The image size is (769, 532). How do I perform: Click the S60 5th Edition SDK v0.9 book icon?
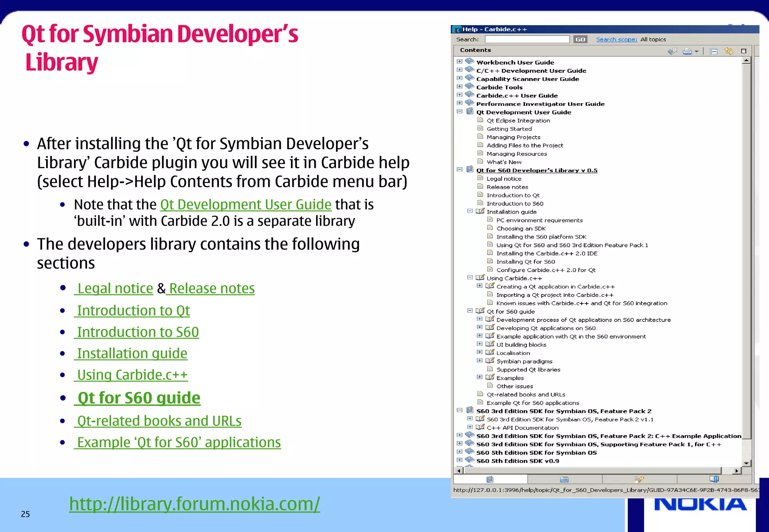(x=470, y=460)
